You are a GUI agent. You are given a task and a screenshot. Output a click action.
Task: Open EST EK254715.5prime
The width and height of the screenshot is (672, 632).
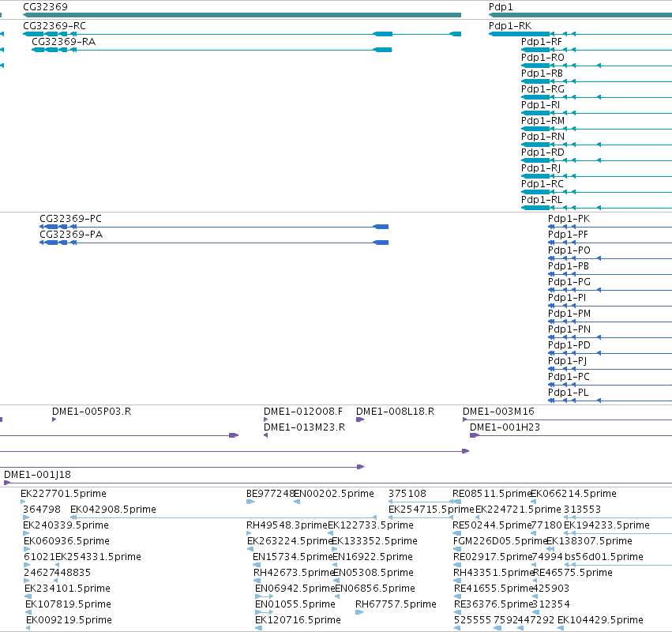(x=431, y=510)
